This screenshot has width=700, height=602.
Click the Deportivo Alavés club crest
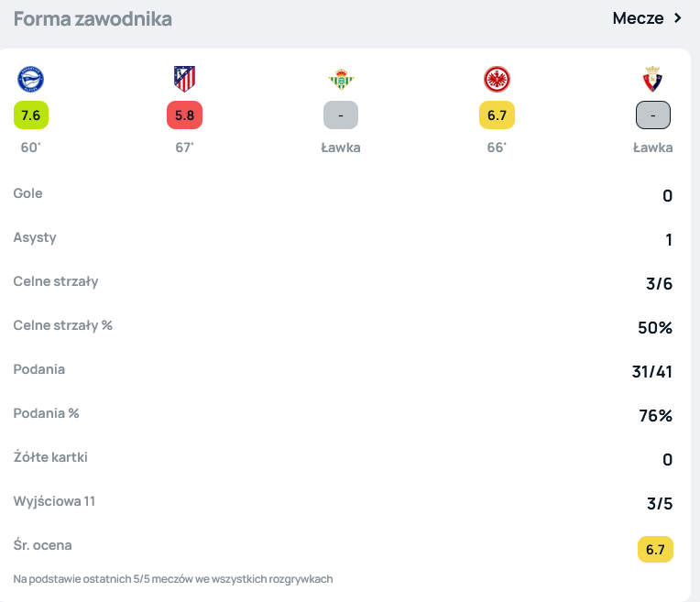coord(30,80)
